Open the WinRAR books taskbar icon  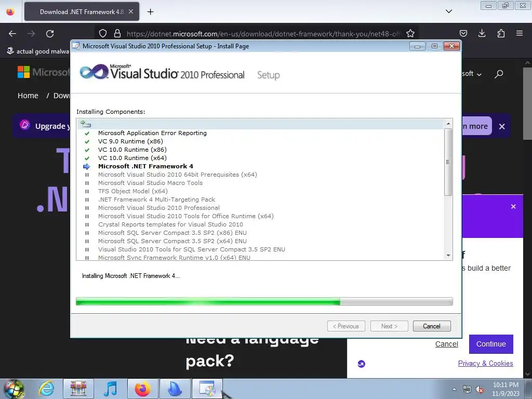(x=78, y=389)
